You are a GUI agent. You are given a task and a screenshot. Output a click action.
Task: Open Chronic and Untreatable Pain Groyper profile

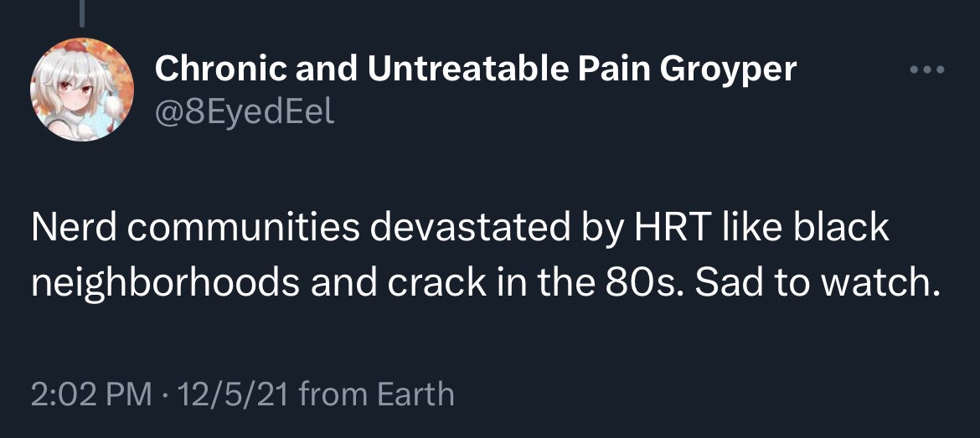point(475,69)
